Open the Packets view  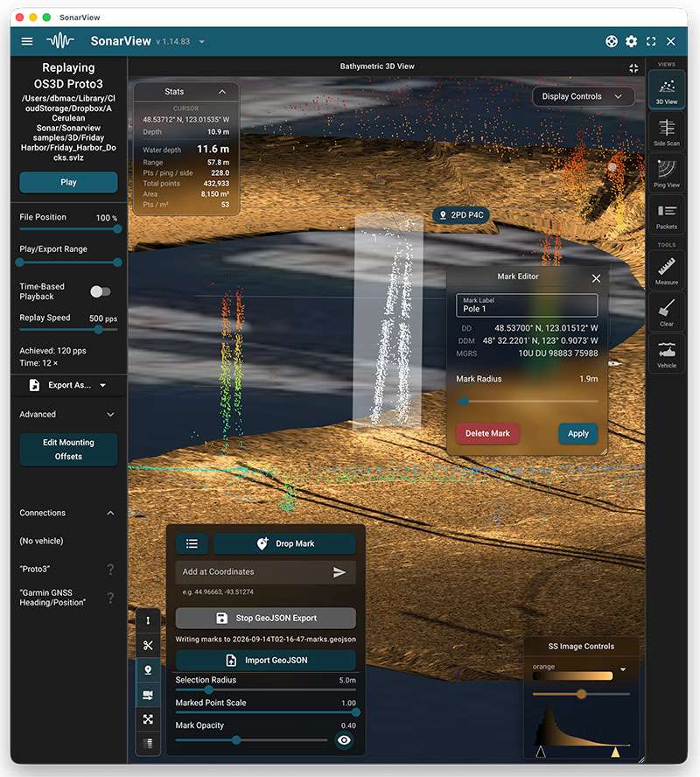coord(667,215)
